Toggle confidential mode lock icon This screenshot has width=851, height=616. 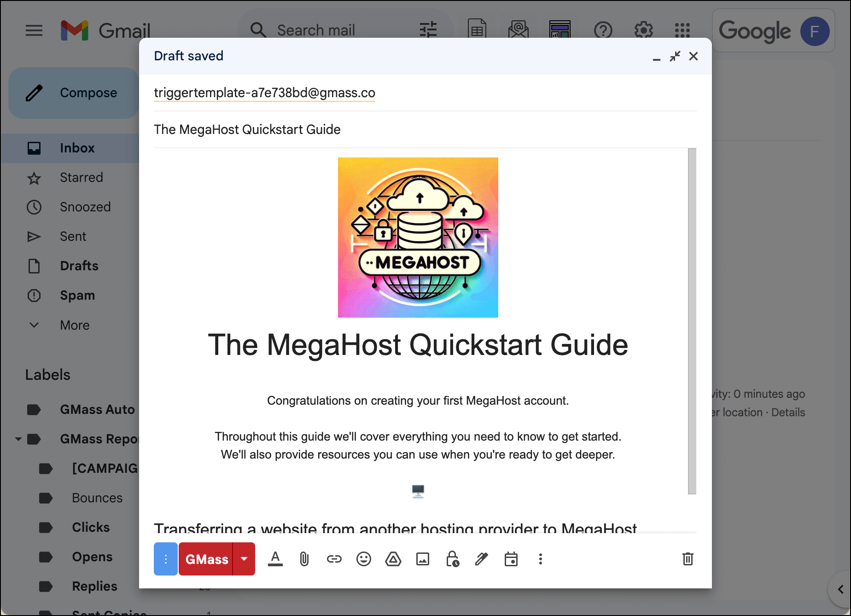[x=452, y=559]
